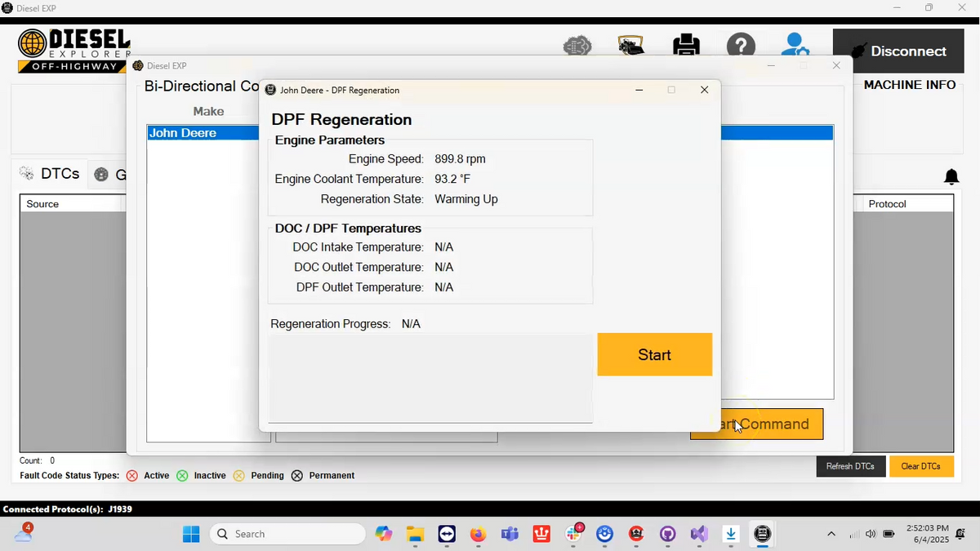Open the download arrow app in taskbar
This screenshot has height=551, width=980.
[x=731, y=534]
